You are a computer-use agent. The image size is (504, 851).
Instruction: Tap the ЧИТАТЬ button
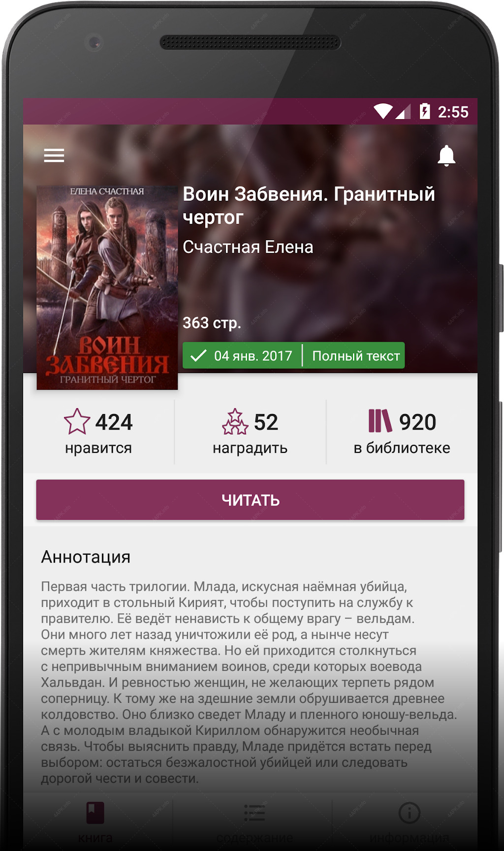click(250, 500)
